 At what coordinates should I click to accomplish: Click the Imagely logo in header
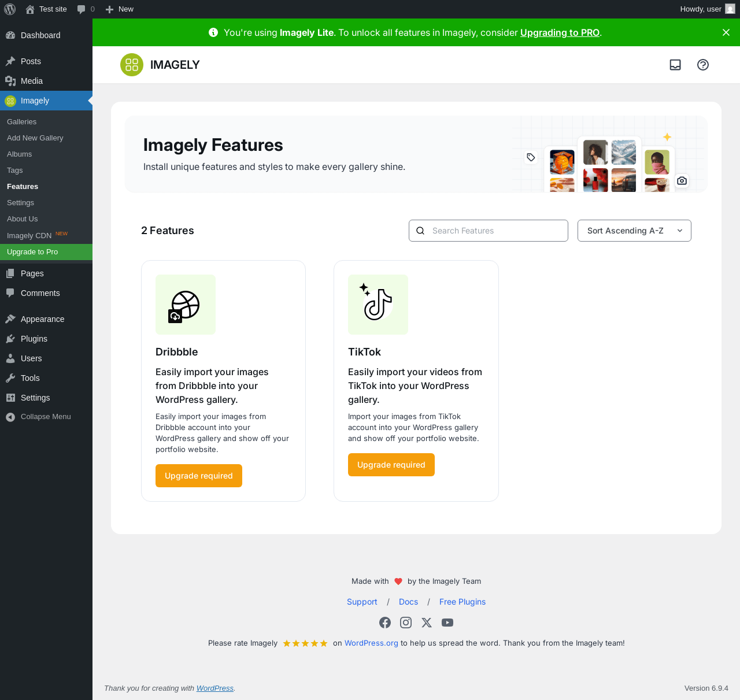pyautogui.click(x=160, y=65)
